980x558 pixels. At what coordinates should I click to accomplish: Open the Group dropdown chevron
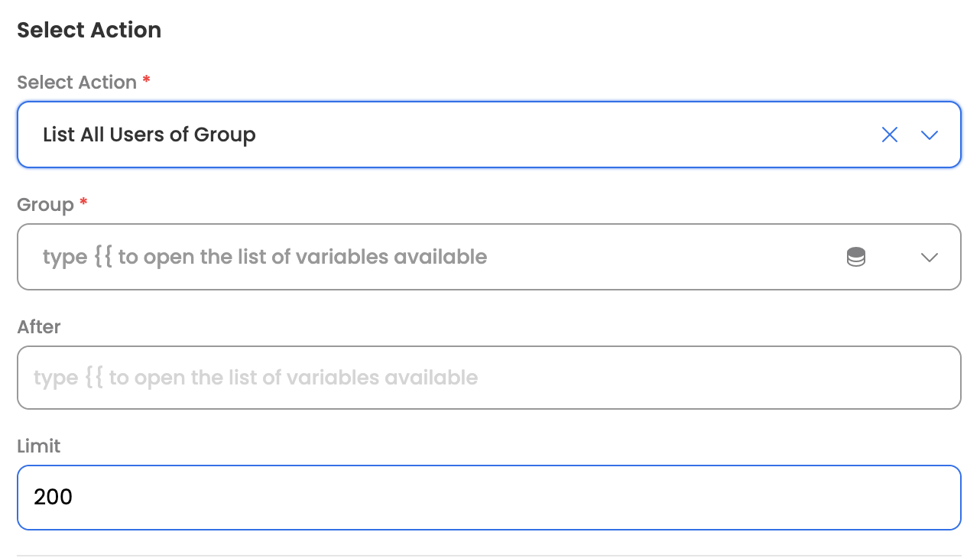(x=930, y=257)
